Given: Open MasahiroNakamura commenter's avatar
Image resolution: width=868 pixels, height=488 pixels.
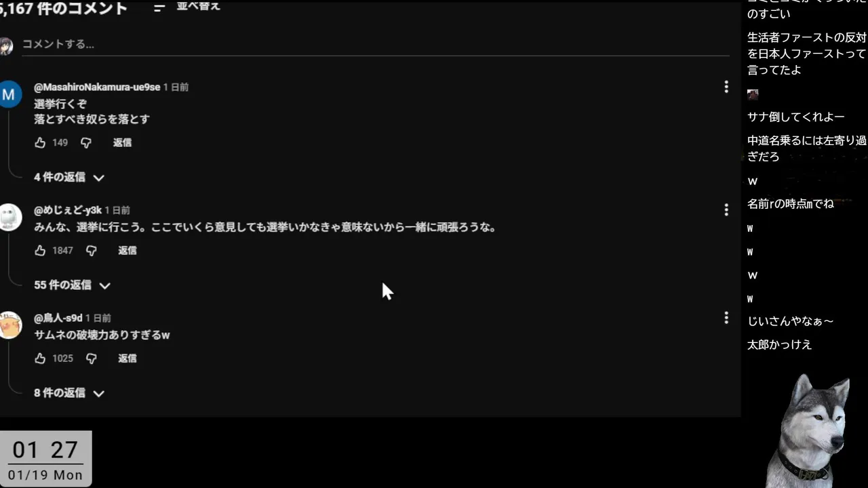Looking at the screenshot, I should tap(9, 94).
